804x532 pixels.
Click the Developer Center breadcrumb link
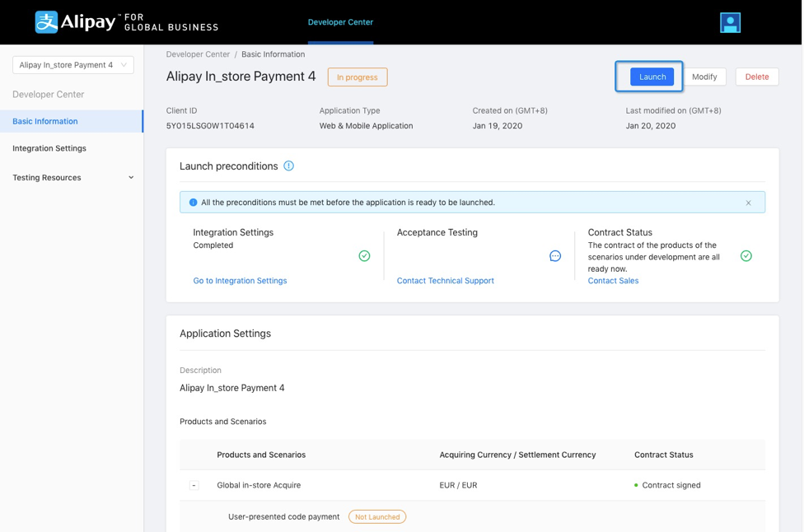[198, 54]
